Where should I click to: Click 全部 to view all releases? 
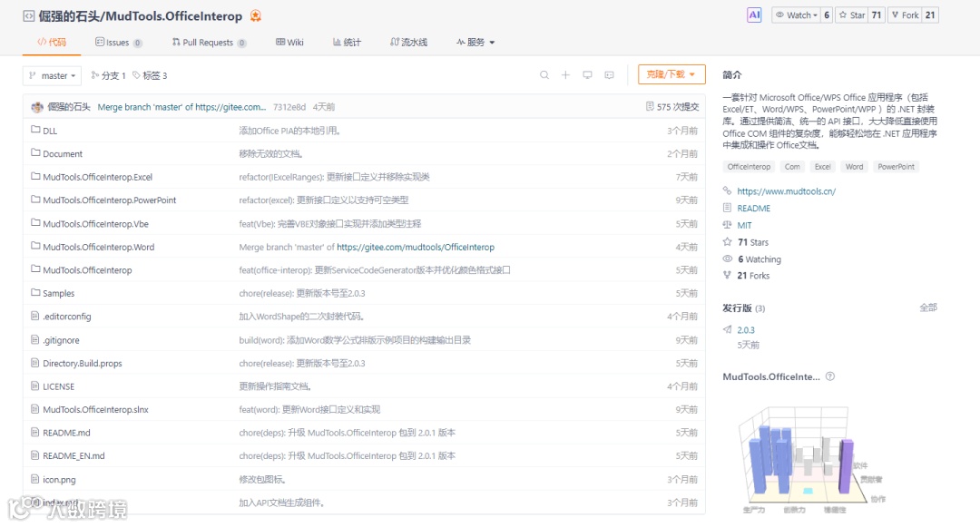(x=928, y=307)
